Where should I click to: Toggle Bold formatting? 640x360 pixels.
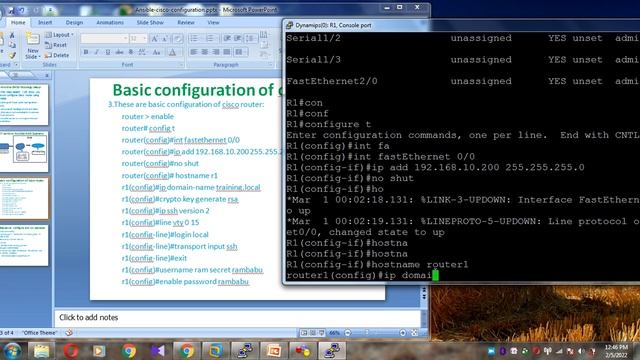86,52
